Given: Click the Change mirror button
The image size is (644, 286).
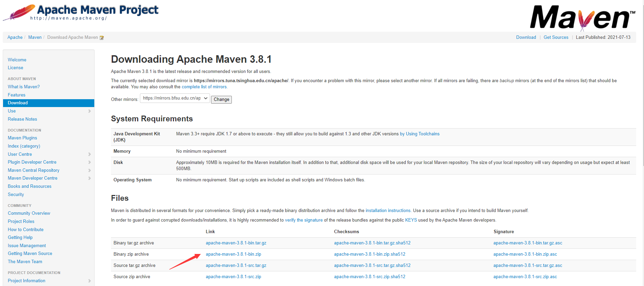Looking at the screenshot, I should tap(222, 100).
